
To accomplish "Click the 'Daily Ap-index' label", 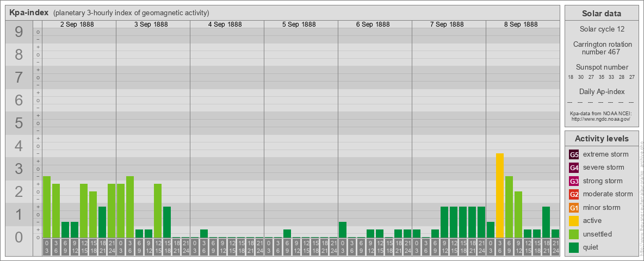I will coord(602,91).
